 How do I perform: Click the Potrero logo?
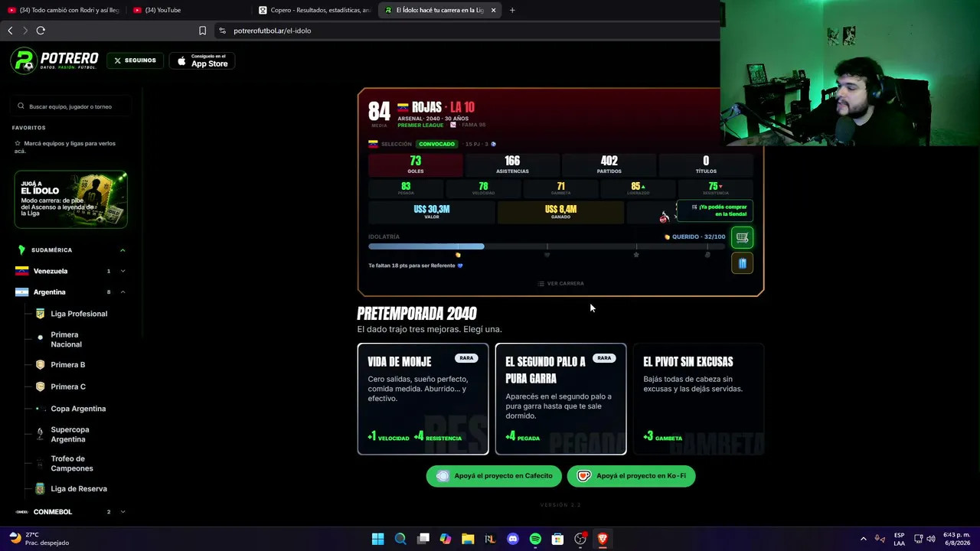pyautogui.click(x=54, y=60)
